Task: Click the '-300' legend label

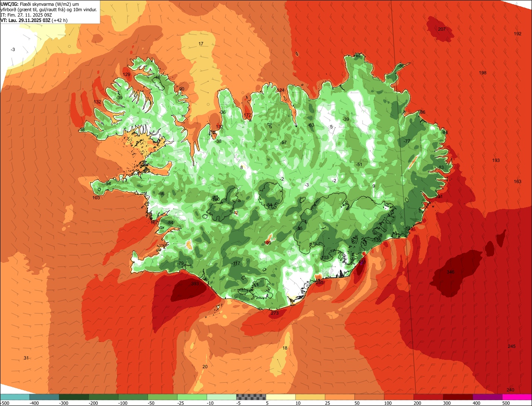Action: [x=64, y=403]
